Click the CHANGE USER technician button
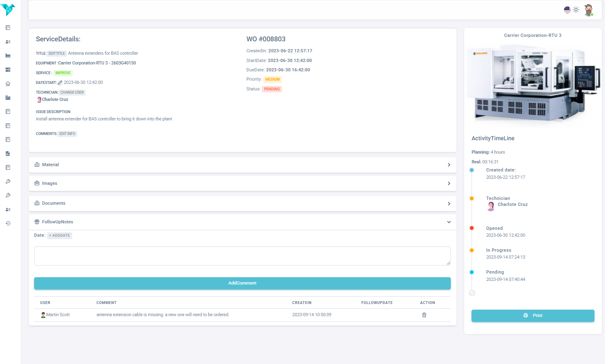The width and height of the screenshot is (605, 364). [x=72, y=92]
